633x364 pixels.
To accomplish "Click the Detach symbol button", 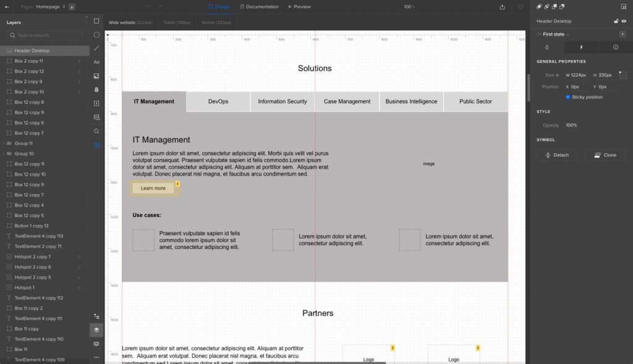I will 557,155.
